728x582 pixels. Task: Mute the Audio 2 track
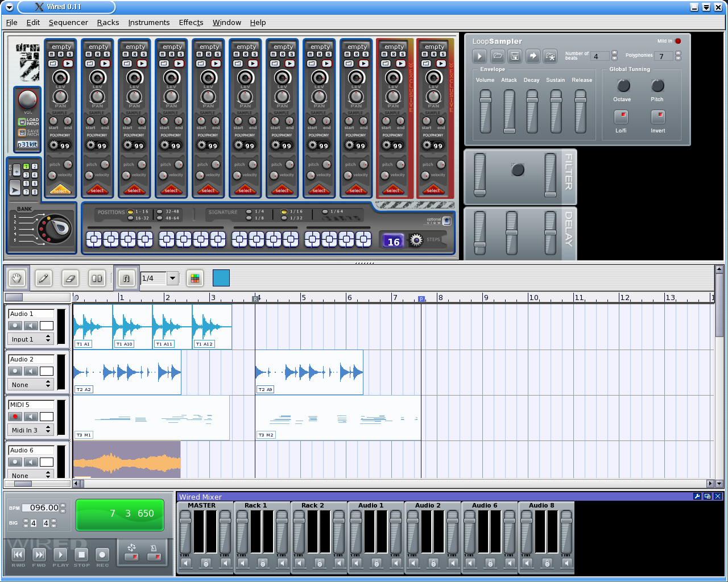click(31, 371)
